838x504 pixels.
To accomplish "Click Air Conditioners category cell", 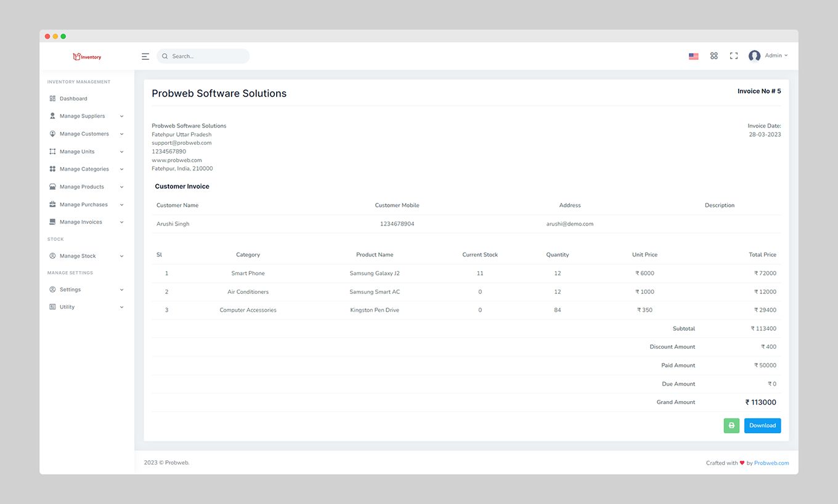I will (248, 291).
